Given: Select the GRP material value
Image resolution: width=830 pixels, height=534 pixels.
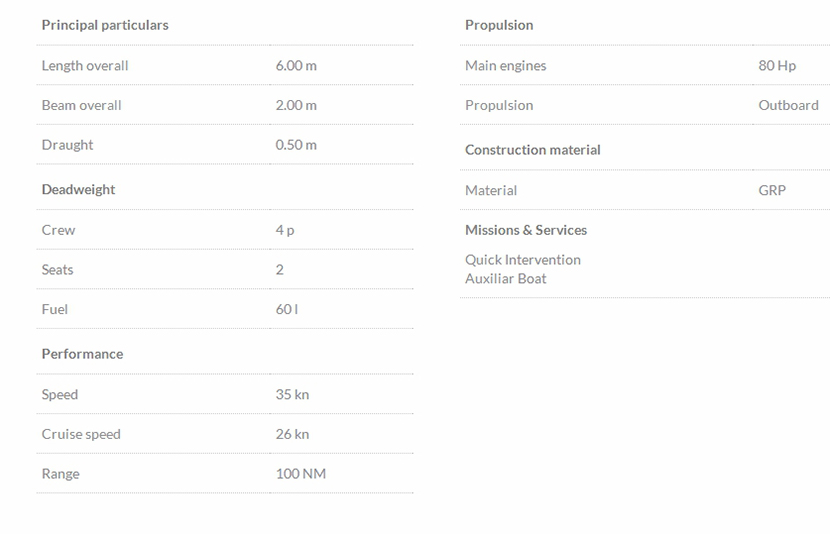Looking at the screenshot, I should (x=772, y=190).
